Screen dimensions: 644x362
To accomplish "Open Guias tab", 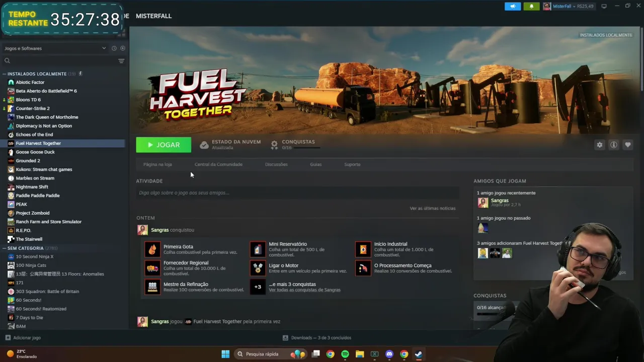I will [x=315, y=164].
